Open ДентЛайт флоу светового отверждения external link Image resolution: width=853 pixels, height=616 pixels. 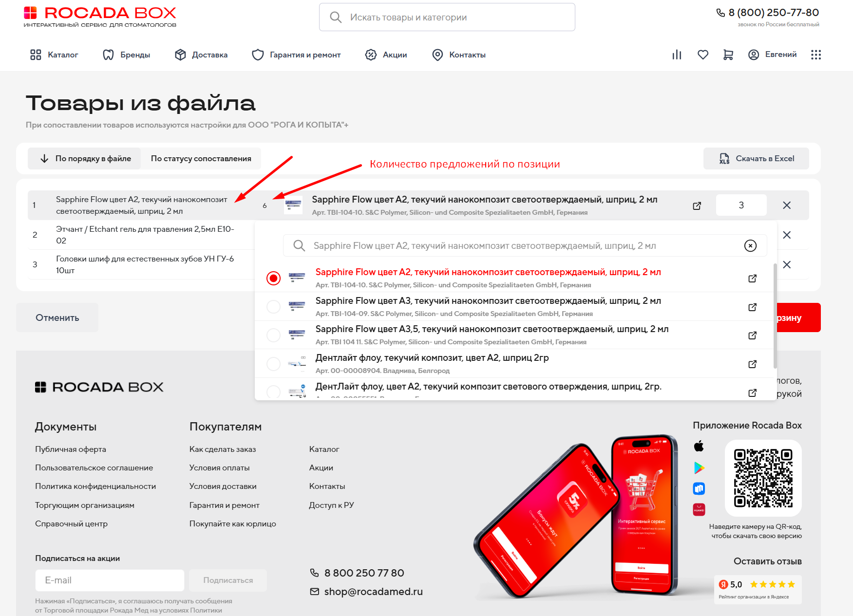(752, 392)
